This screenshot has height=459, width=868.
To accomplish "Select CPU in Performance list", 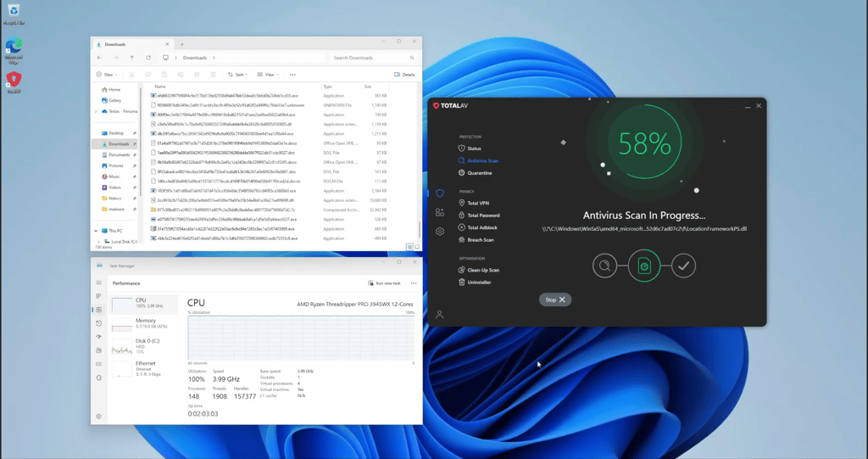I will (144, 303).
